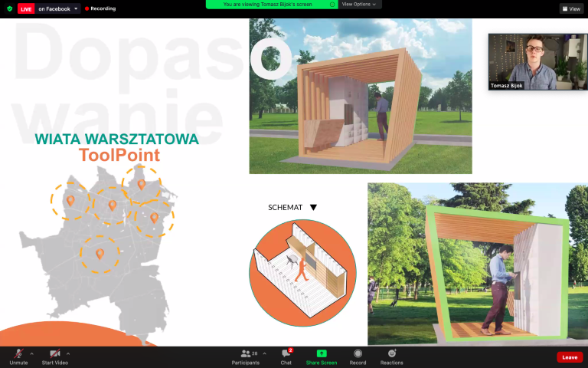Viewport: 588px width, 368px height.
Task: Click the Record button
Action: coord(358,357)
